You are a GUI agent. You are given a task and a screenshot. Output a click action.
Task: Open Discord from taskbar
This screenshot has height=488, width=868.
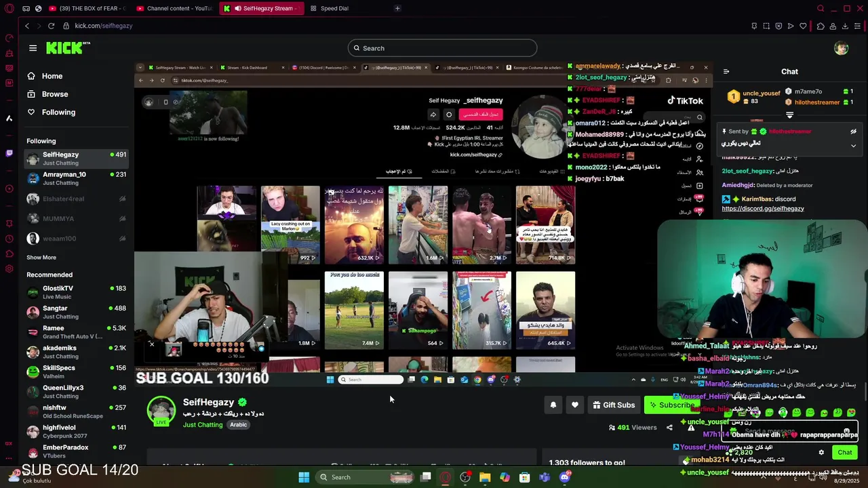tap(565, 477)
